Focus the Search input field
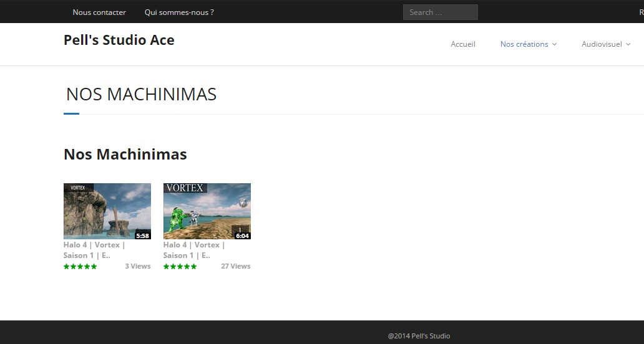The image size is (644, 344). [441, 12]
